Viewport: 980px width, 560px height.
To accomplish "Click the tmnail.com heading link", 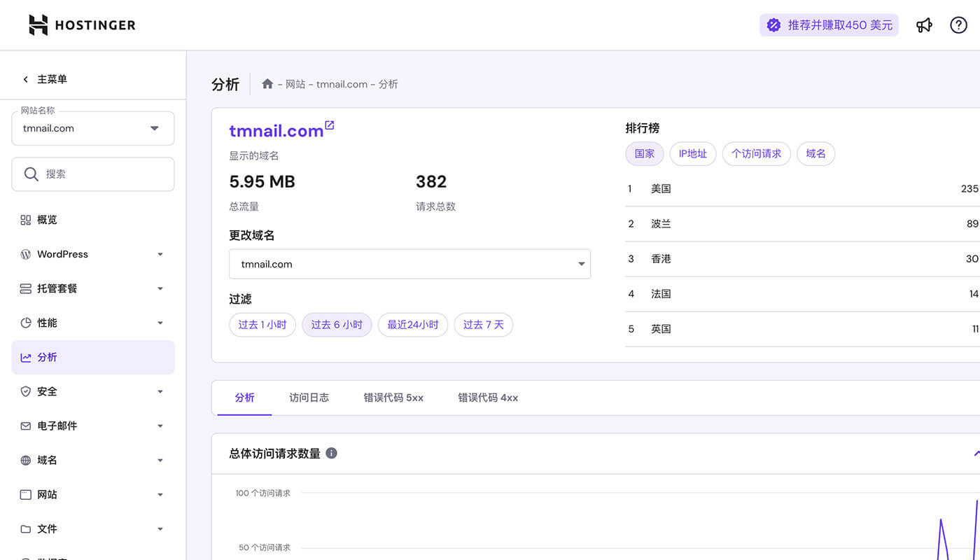I will (276, 131).
